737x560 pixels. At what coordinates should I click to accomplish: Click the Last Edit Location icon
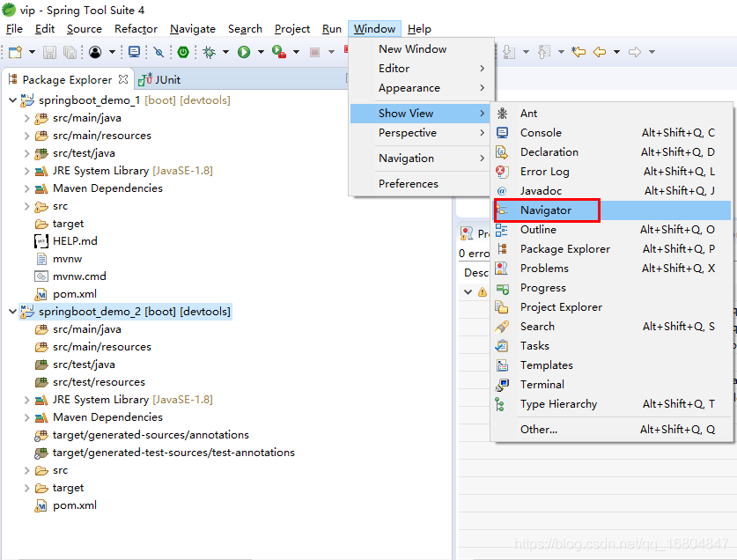click(579, 52)
